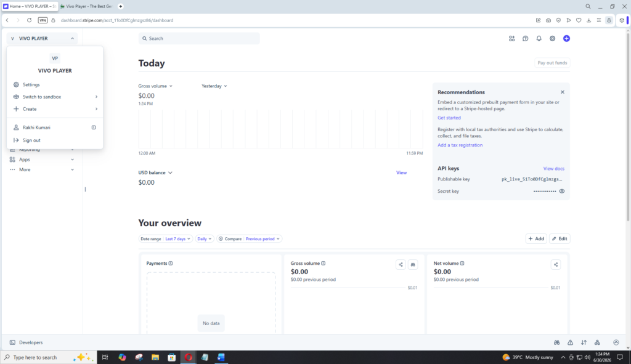Click the Get started link
The image size is (631, 364).
[x=449, y=118]
